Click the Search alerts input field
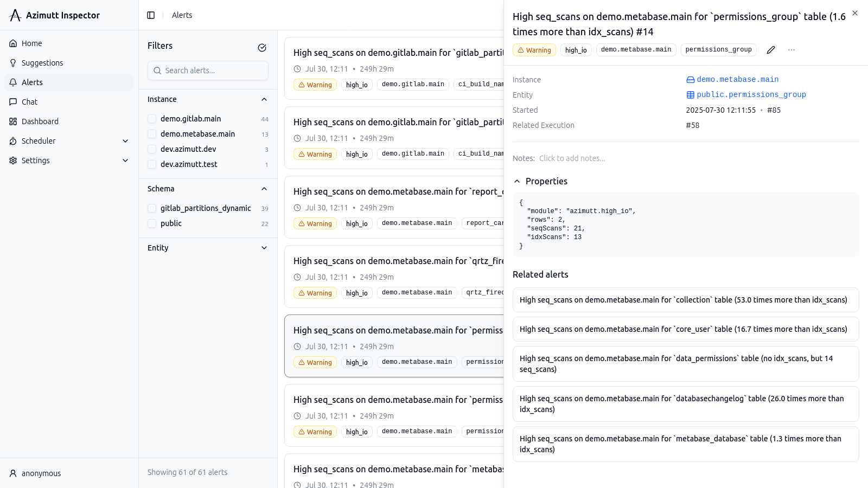 208,70
